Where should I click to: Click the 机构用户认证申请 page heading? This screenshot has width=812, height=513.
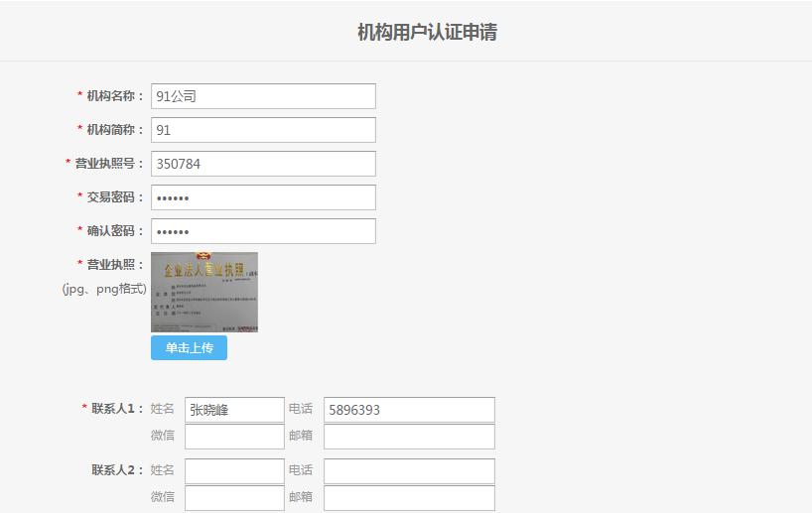coord(427,33)
